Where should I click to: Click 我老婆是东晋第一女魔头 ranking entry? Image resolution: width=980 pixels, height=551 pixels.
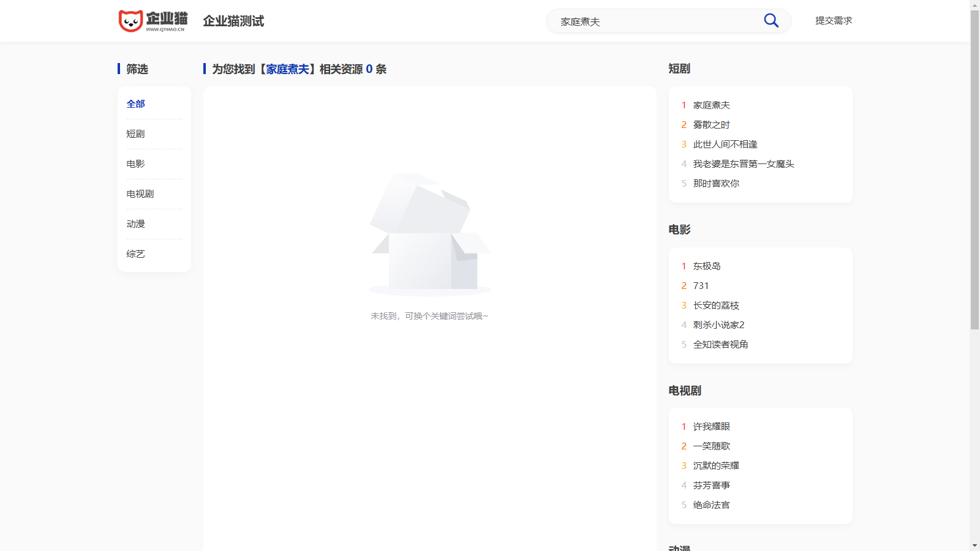[744, 164]
